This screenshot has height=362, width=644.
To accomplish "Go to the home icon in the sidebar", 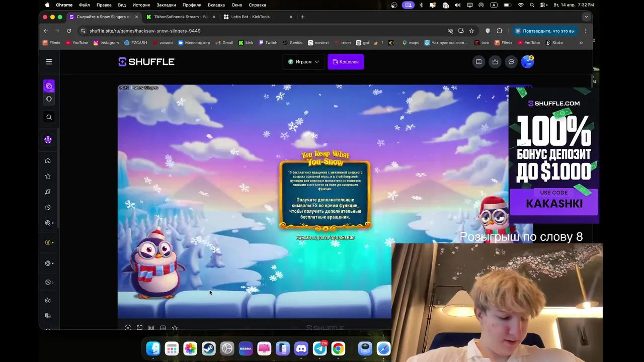I will (x=48, y=161).
